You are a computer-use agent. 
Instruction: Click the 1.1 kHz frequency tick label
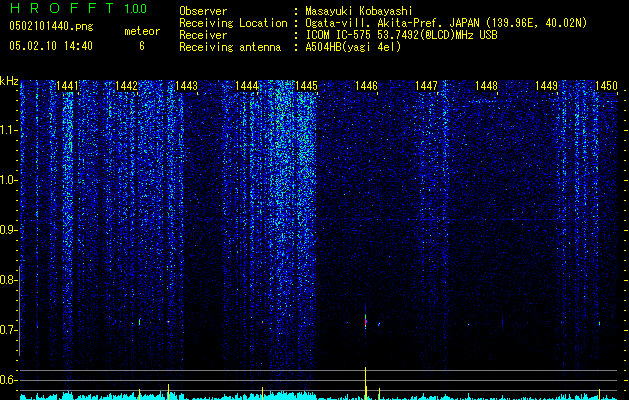click(x=7, y=130)
